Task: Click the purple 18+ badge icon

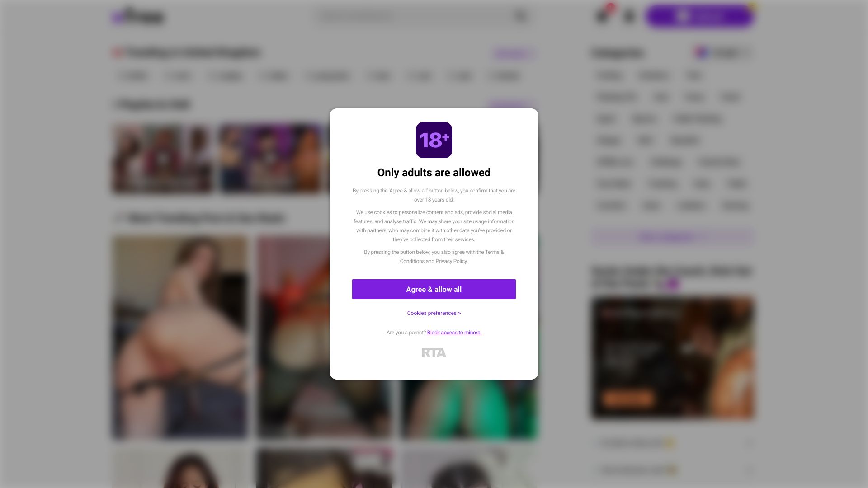Action: tap(434, 140)
